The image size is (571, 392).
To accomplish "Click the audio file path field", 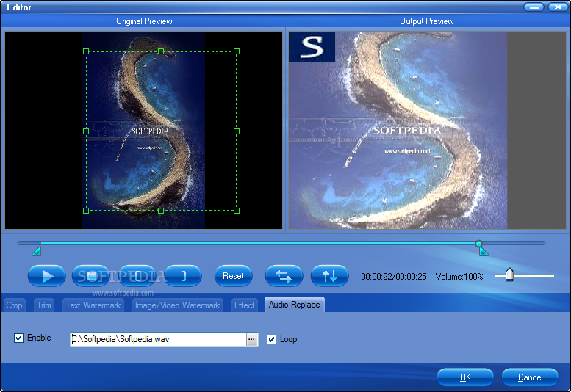I will (159, 339).
